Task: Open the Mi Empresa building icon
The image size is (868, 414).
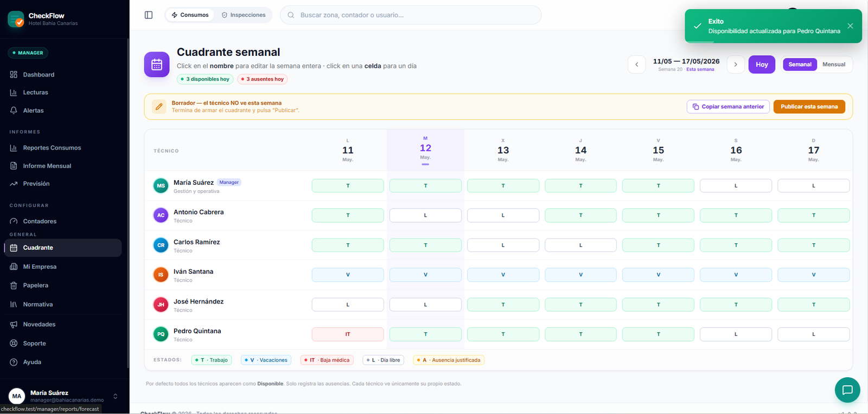Action: (x=14, y=267)
